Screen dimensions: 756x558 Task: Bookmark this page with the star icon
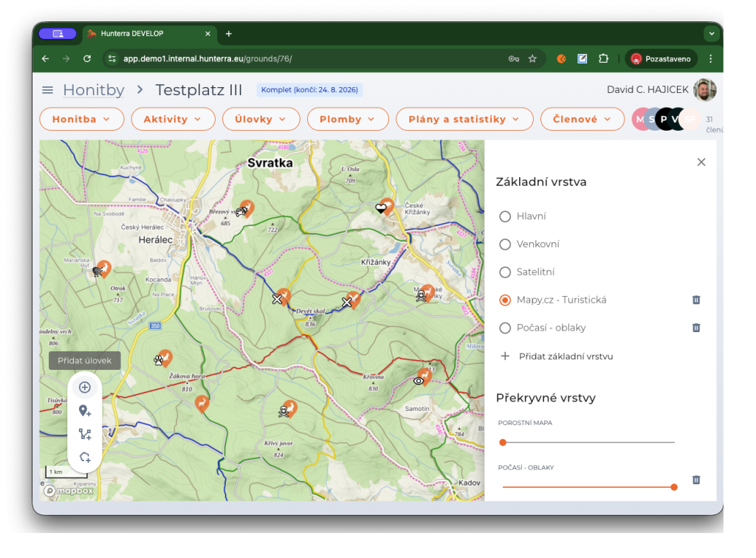(532, 58)
